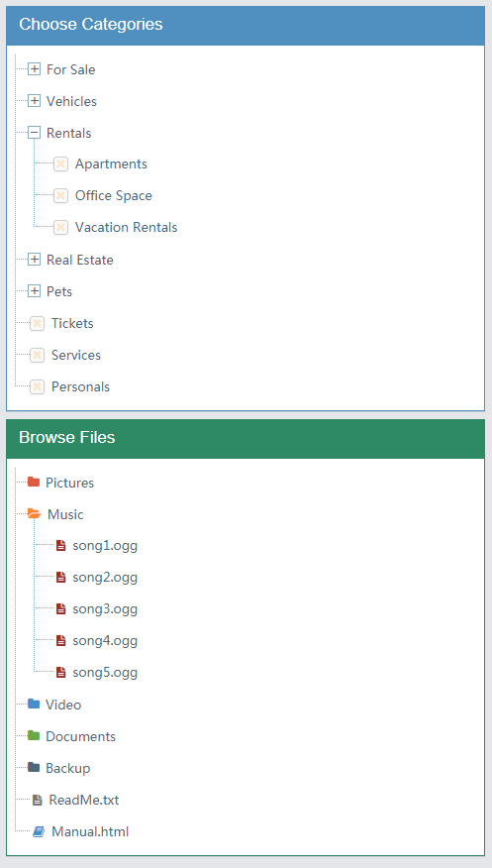Viewport: 492px width, 868px height.
Task: Click the Manual.html book icon
Action: tap(39, 831)
